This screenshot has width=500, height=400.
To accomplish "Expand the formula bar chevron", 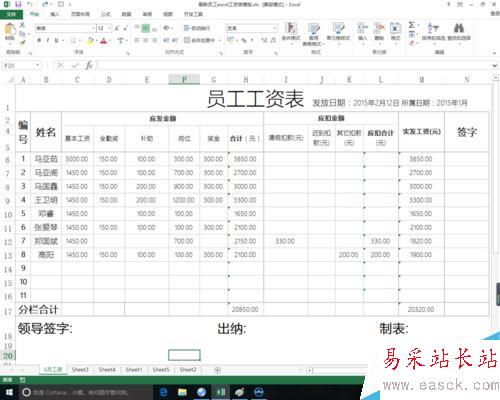I will (495, 66).
